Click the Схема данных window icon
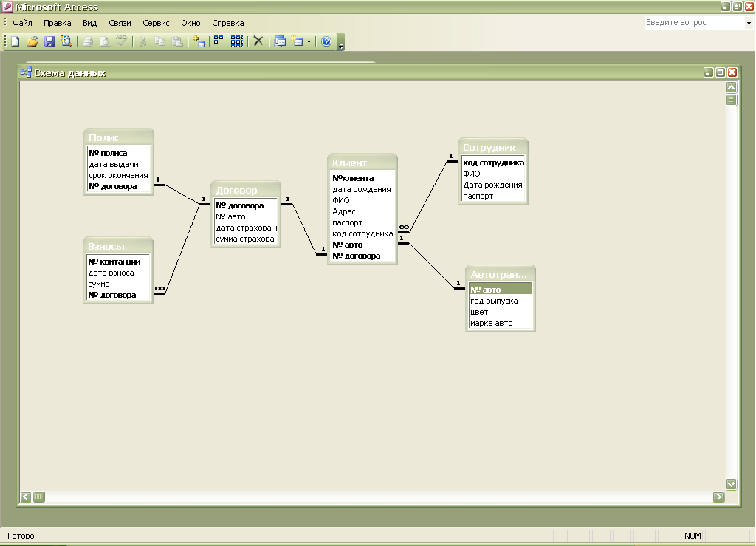This screenshot has height=546, width=756. point(26,73)
